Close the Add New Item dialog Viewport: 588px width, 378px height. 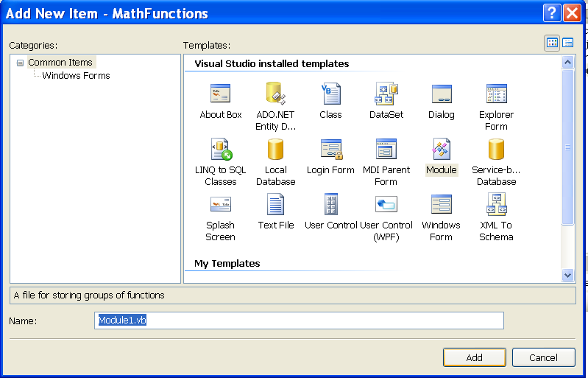(x=573, y=13)
